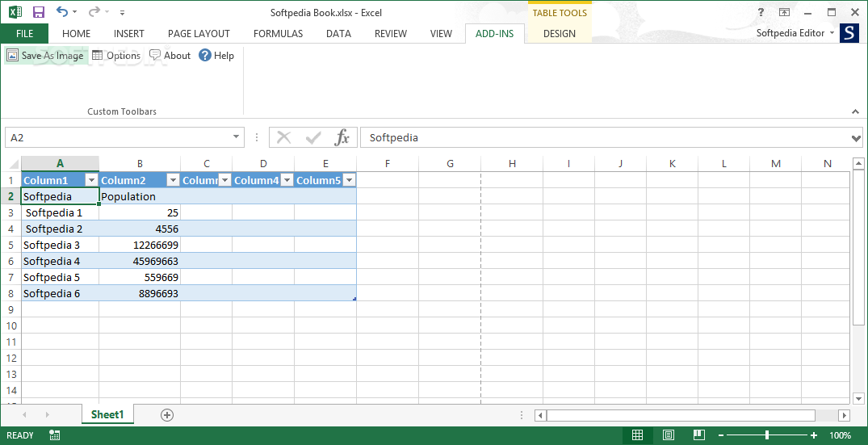Open the Column1 filter dropdown
Viewport: 868px width, 445px height.
[91, 180]
